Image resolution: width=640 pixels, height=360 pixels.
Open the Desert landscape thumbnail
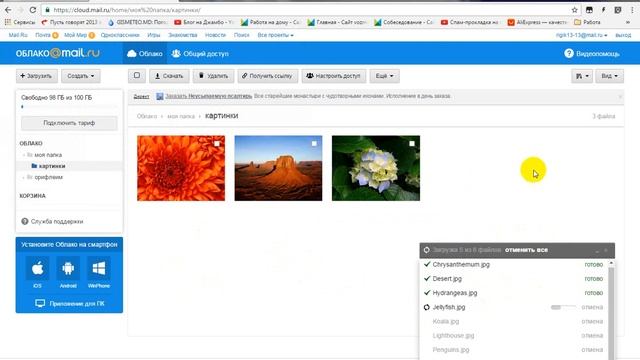coord(278,168)
